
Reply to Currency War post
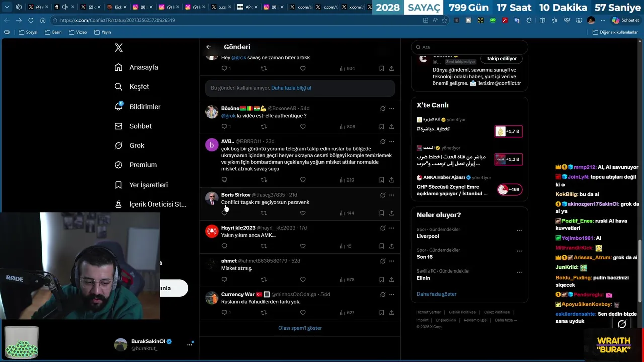click(x=224, y=313)
